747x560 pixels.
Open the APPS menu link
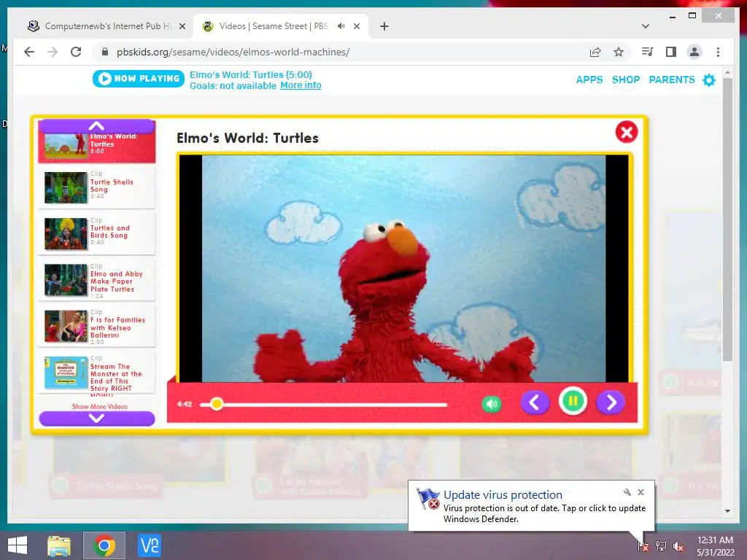[x=589, y=79]
